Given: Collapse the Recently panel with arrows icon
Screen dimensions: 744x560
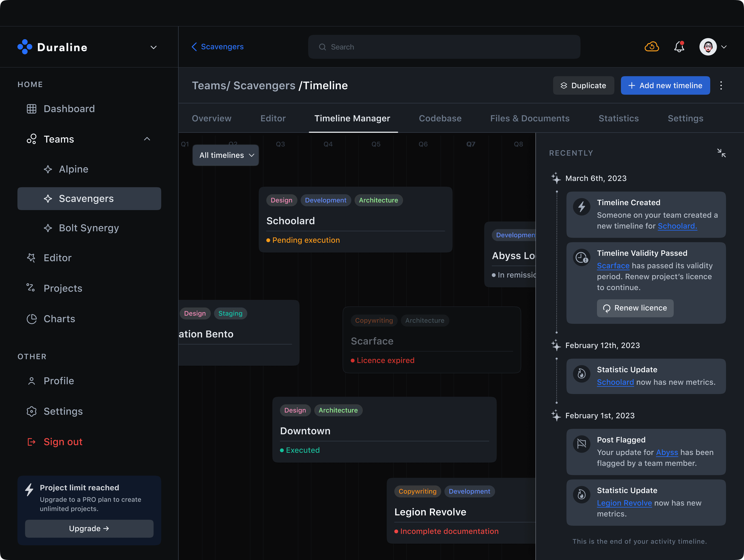Looking at the screenshot, I should click(x=721, y=153).
